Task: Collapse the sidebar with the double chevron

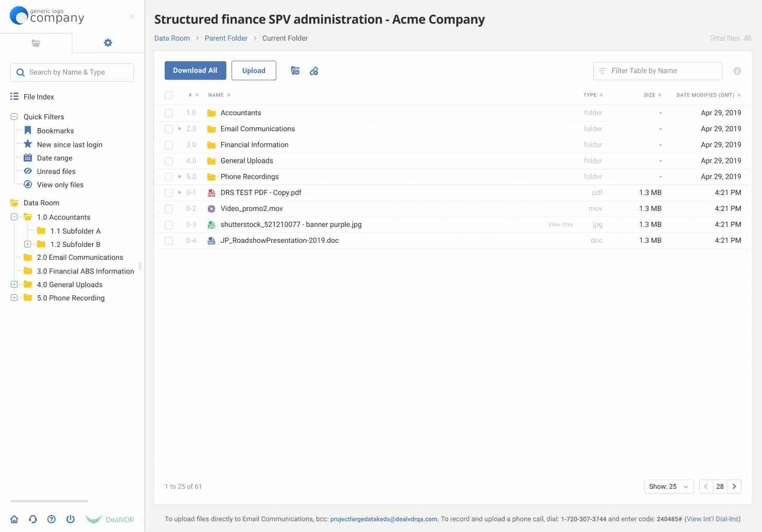Action: [x=132, y=16]
